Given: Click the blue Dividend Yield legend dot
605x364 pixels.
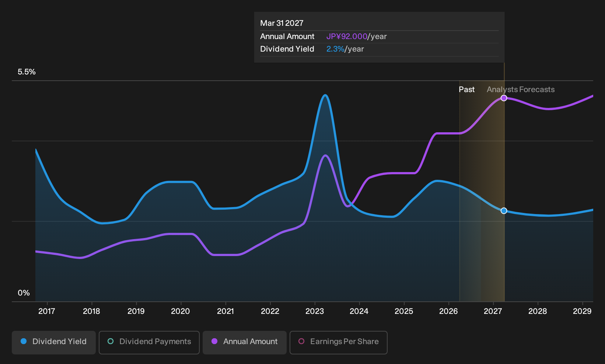Looking at the screenshot, I should coord(24,341).
